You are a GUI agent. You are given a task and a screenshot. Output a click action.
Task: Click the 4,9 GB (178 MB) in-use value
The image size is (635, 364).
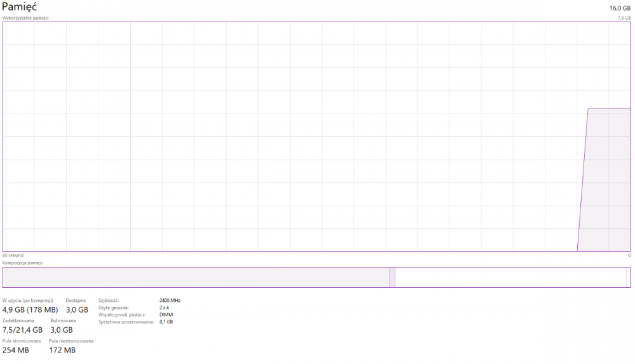pyautogui.click(x=30, y=309)
